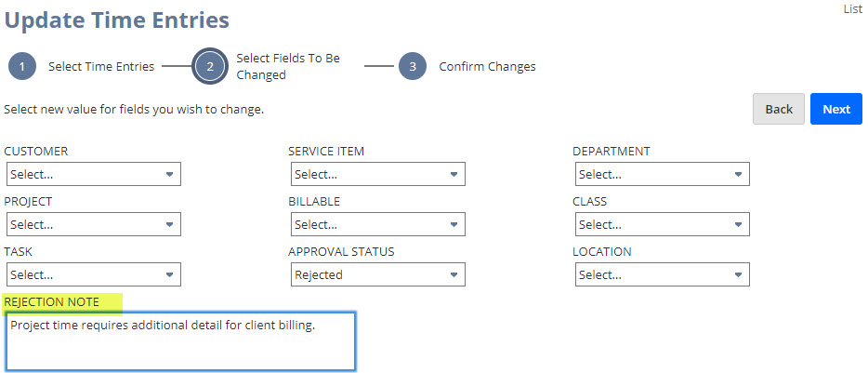Expand the Billable dropdown
The height and width of the screenshot is (373, 868).
coord(377,224)
